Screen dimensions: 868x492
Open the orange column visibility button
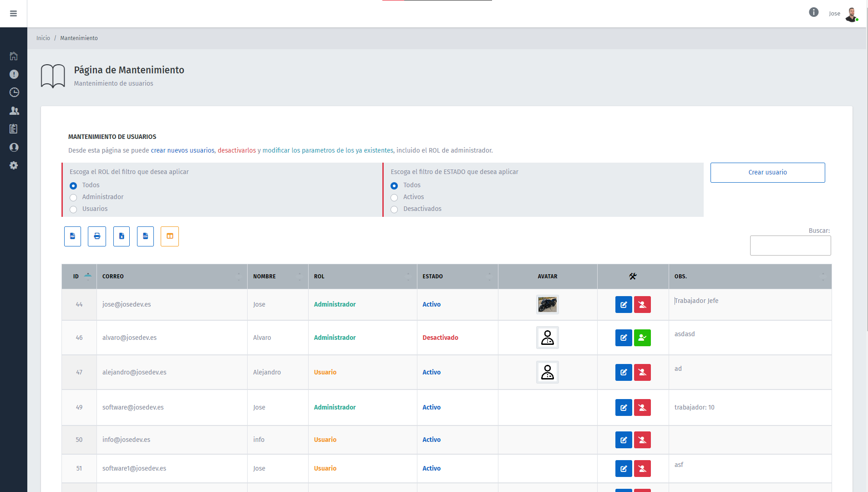170,236
